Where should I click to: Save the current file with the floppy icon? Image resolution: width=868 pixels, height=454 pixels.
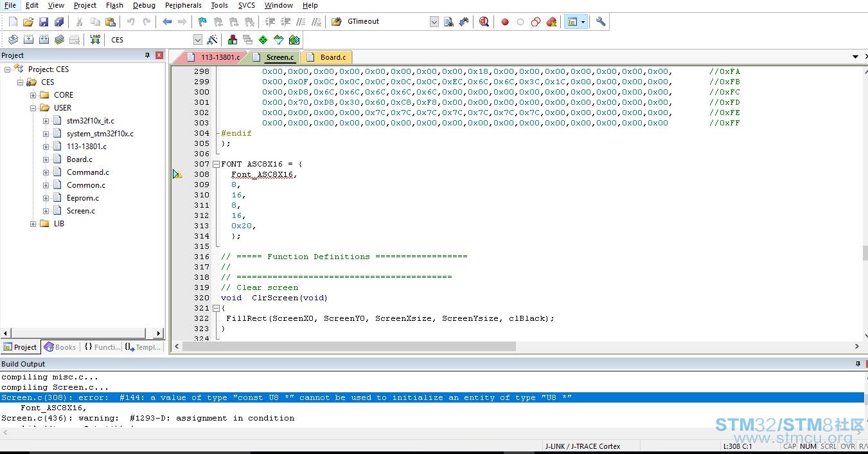click(43, 22)
